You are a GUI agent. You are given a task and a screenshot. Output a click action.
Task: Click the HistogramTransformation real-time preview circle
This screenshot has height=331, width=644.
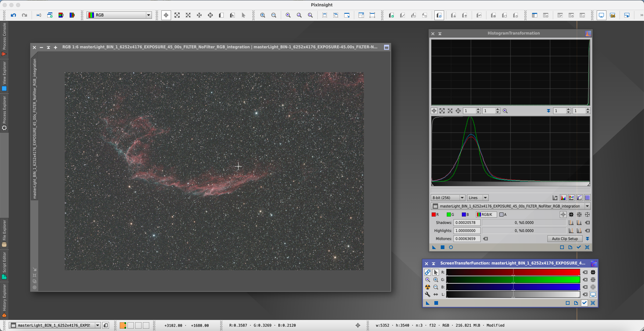point(451,247)
